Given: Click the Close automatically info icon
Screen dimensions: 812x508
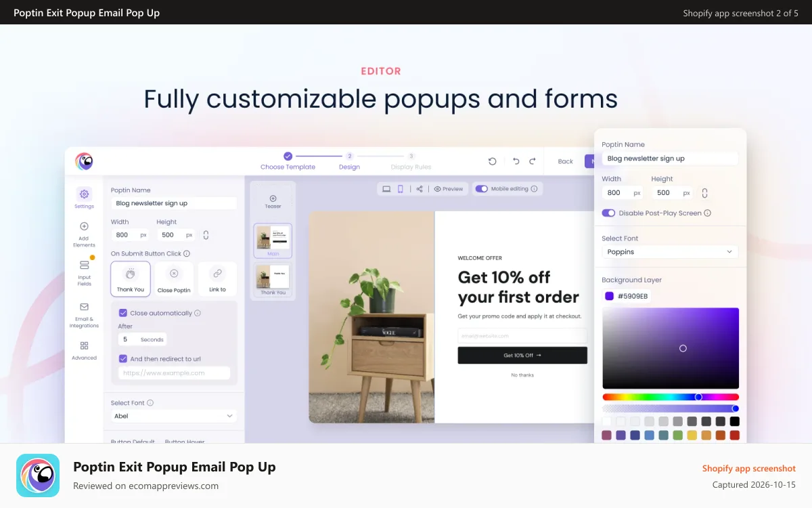Looking at the screenshot, I should point(198,313).
